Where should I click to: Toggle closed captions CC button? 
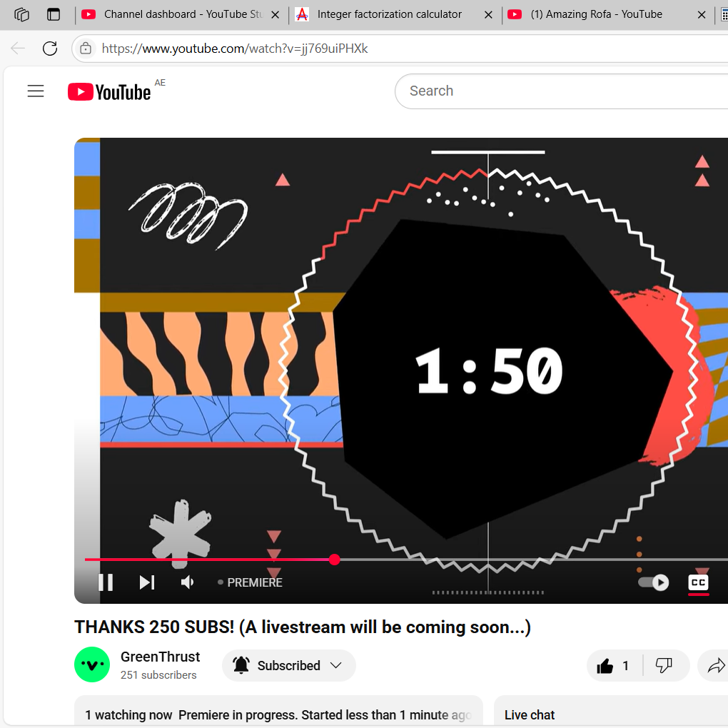(x=698, y=582)
